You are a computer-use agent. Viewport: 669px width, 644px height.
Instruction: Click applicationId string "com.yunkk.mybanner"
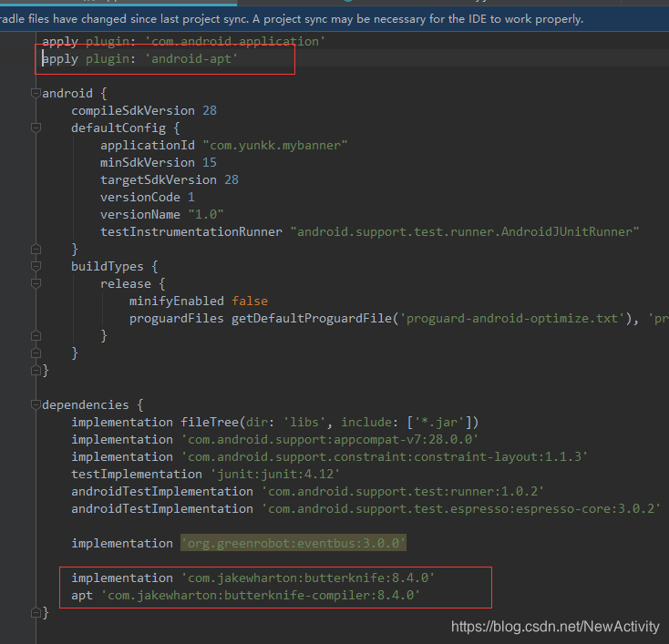point(275,145)
